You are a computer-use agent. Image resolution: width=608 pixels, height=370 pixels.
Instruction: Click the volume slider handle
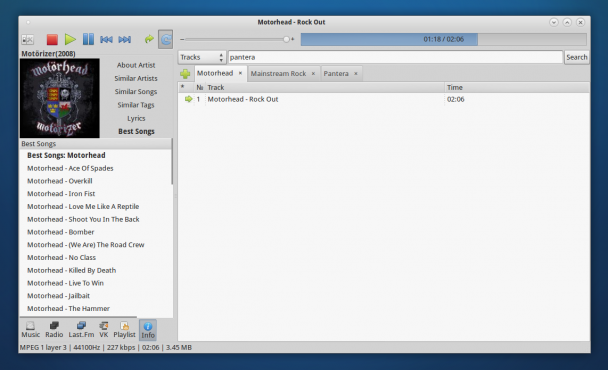286,39
